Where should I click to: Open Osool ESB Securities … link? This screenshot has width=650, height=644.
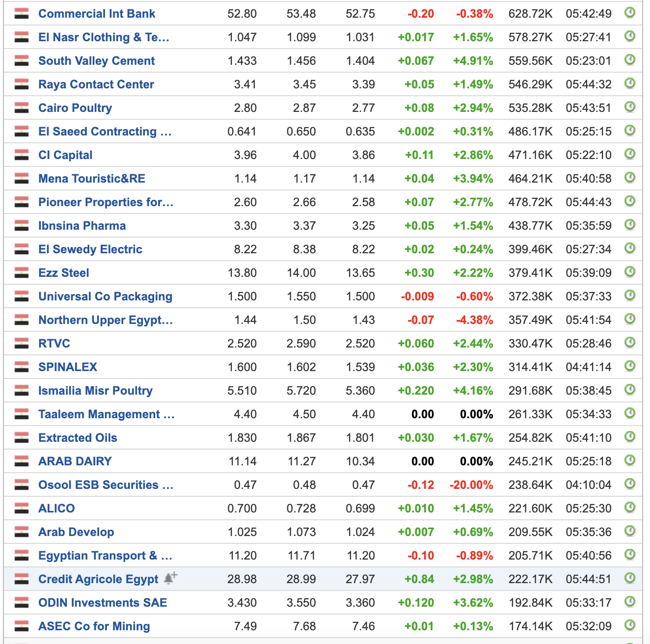point(106,485)
